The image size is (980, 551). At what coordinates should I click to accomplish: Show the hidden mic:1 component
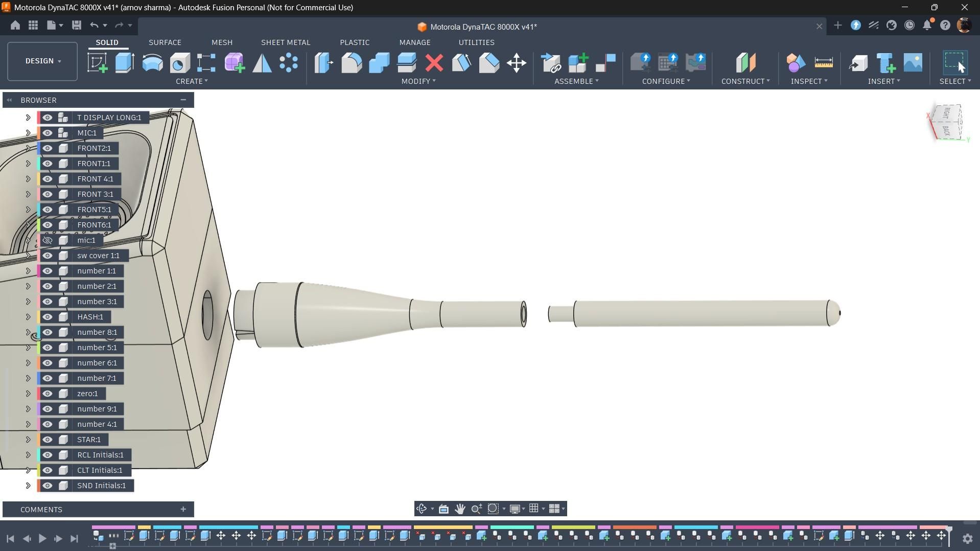click(x=48, y=240)
